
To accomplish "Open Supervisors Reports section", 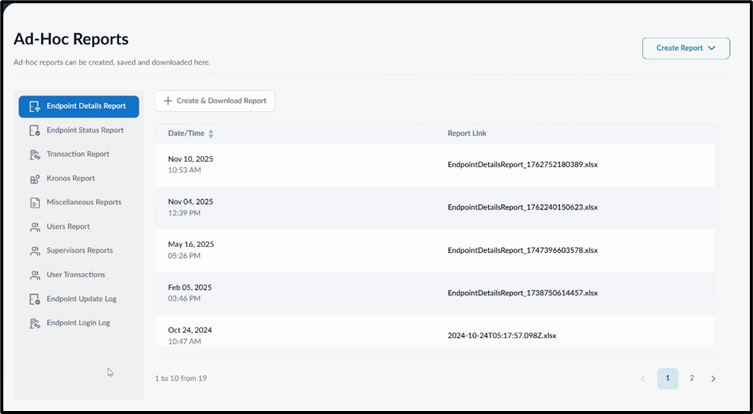I will click(x=79, y=251).
